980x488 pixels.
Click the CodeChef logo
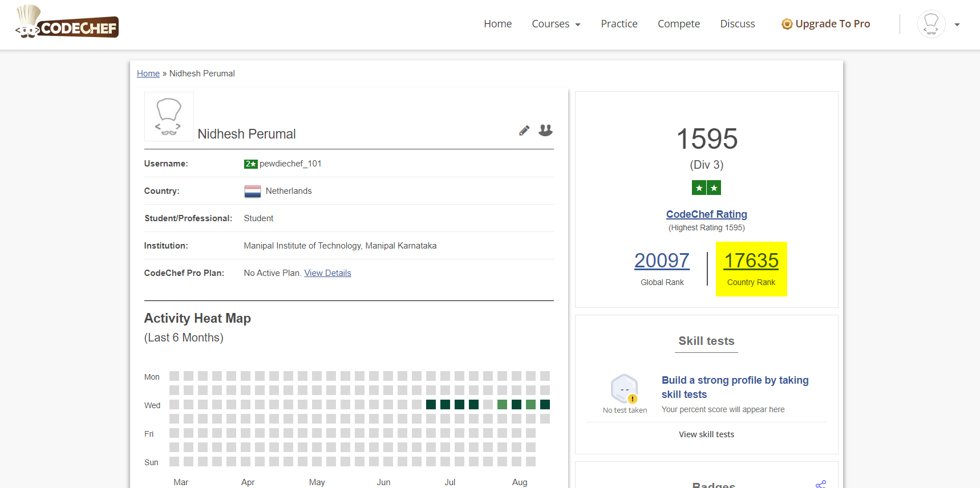point(67,22)
